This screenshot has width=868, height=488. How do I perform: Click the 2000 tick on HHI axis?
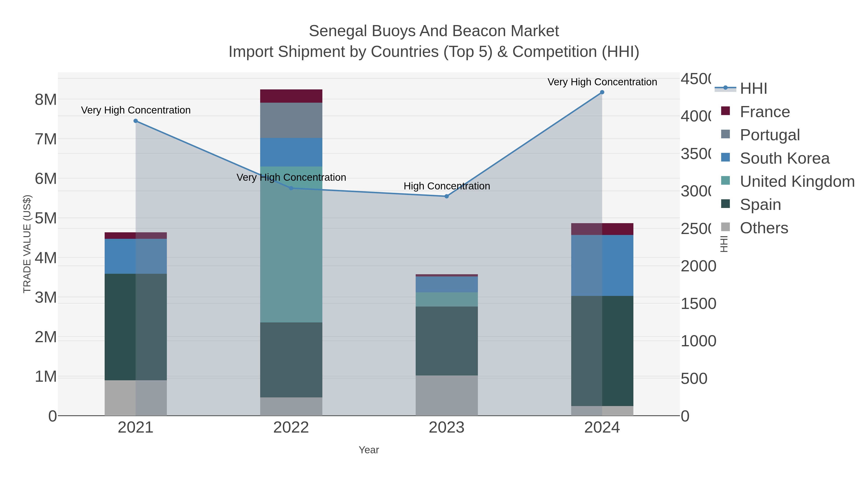tap(698, 266)
